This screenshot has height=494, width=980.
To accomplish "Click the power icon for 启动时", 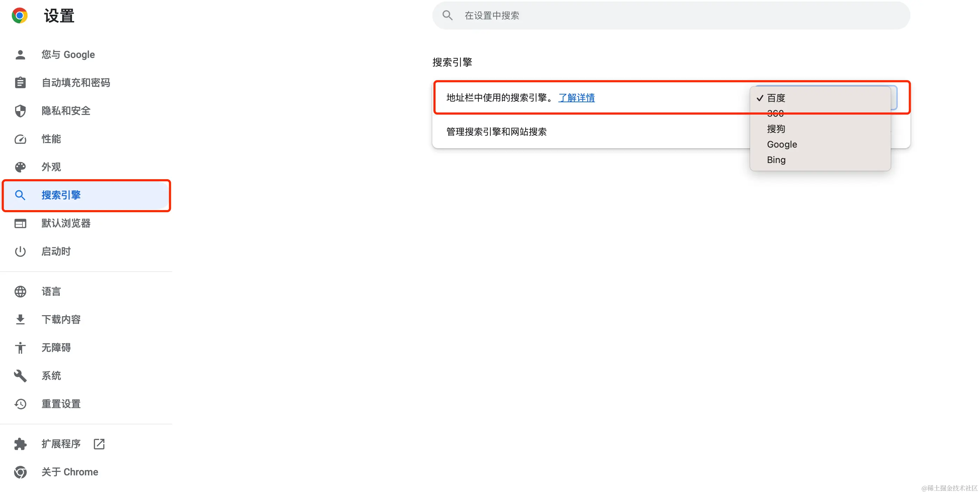I will [20, 251].
